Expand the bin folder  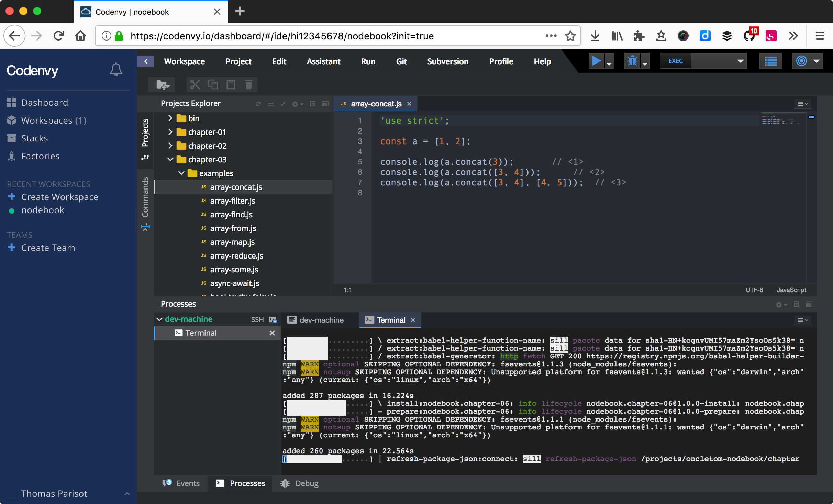[170, 118]
